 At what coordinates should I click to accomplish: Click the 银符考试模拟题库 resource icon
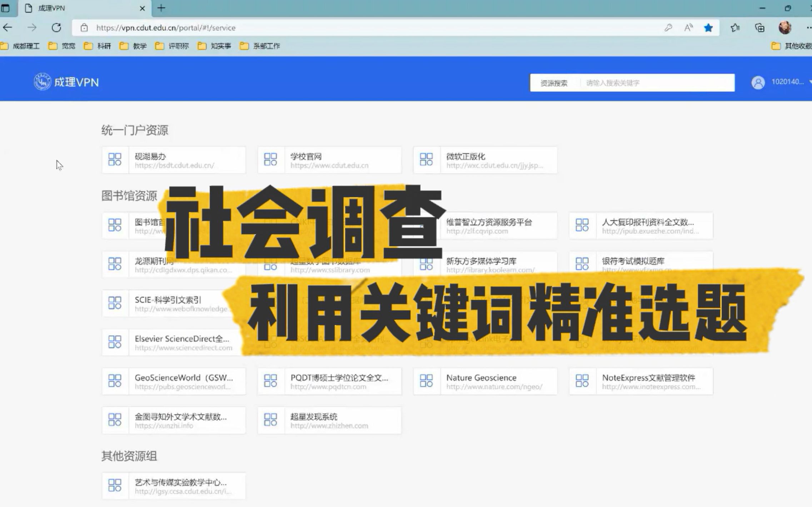pos(582,264)
